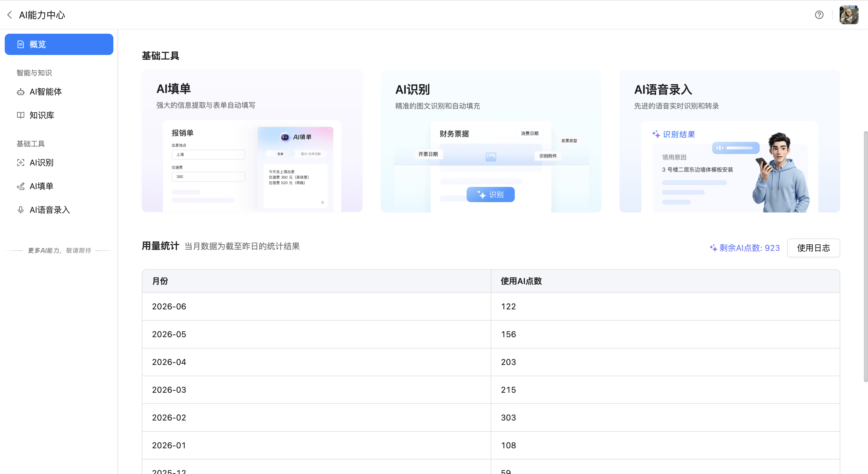Click the value 303 in usage table
The height and width of the screenshot is (474, 868).
(x=508, y=418)
